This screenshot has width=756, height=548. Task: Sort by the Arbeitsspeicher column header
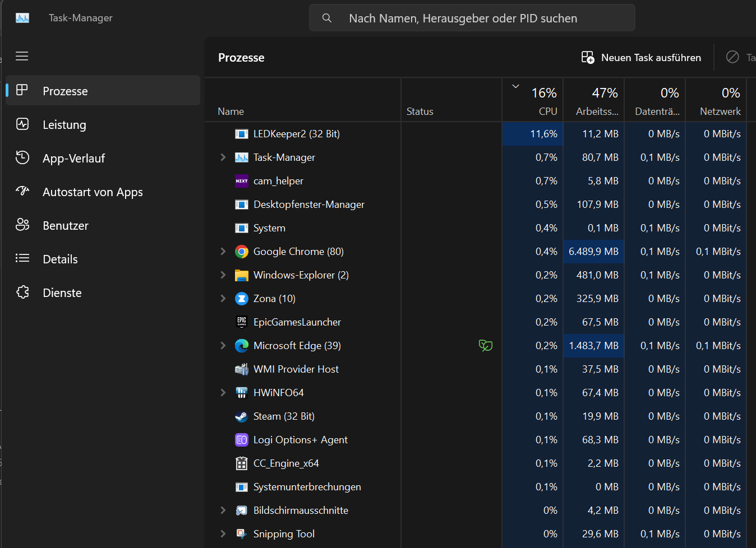(x=594, y=100)
